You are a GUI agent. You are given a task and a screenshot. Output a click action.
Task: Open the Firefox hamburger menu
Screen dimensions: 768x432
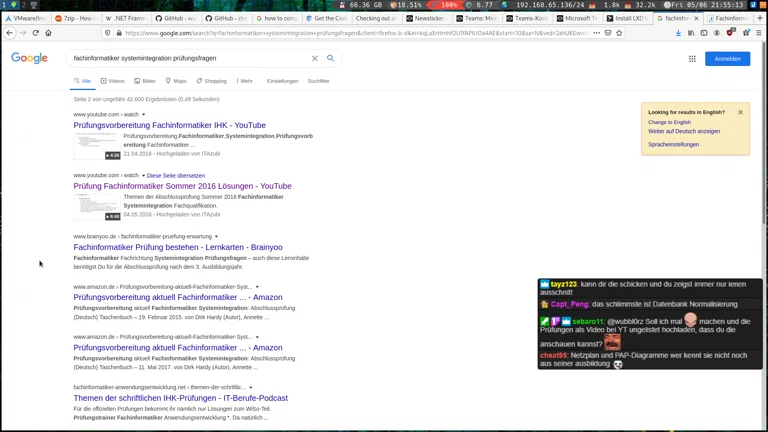(759, 33)
